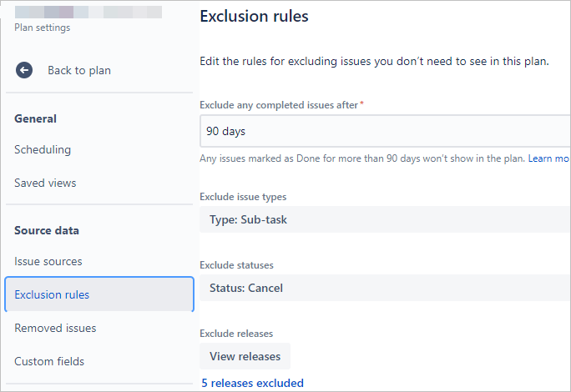Click the Back to plan arrow icon
571x392 pixels.
click(x=24, y=70)
